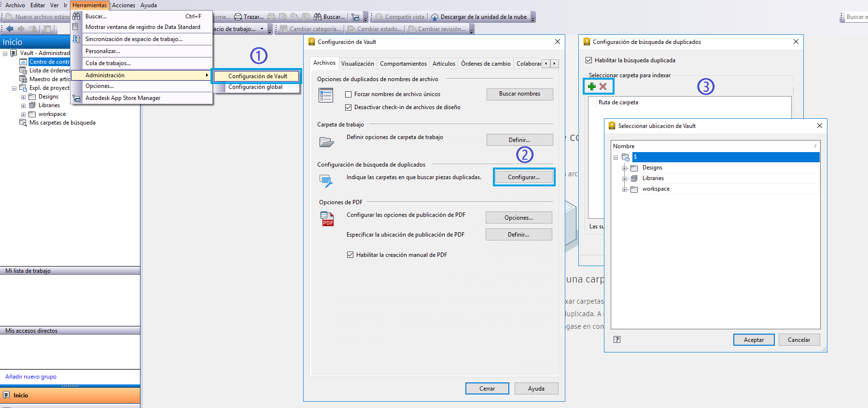Switch to the Órdenes de cambio tab
The width and height of the screenshot is (868, 408).
click(486, 63)
